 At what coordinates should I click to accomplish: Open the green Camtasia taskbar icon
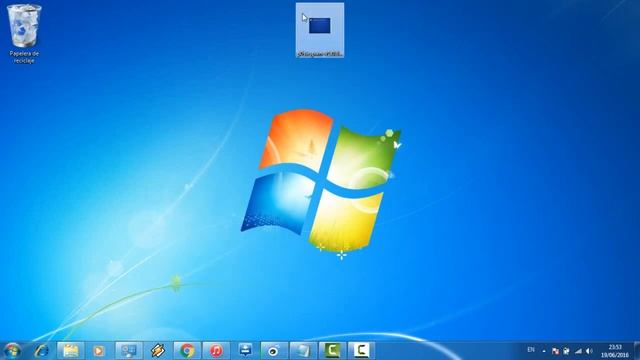[332, 351]
